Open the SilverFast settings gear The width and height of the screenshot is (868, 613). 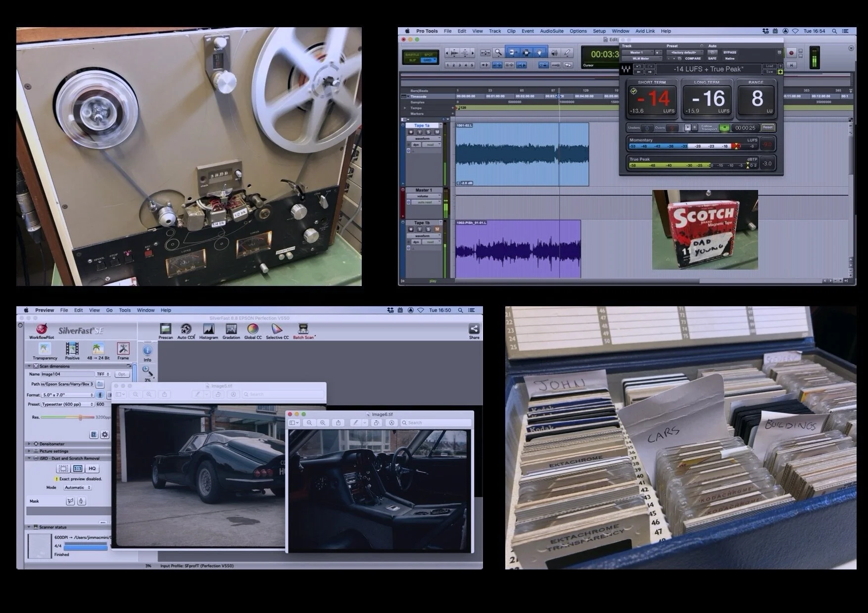[x=105, y=434]
